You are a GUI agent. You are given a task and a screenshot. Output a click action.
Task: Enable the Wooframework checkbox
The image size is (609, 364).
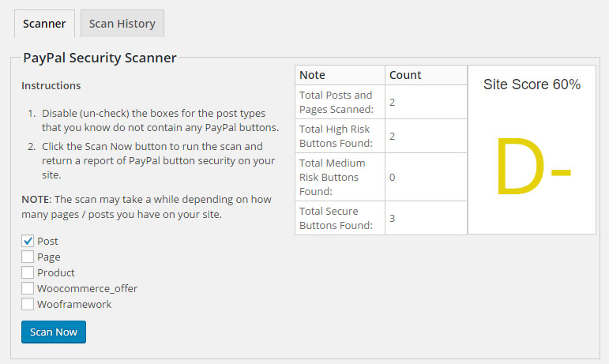(x=28, y=304)
